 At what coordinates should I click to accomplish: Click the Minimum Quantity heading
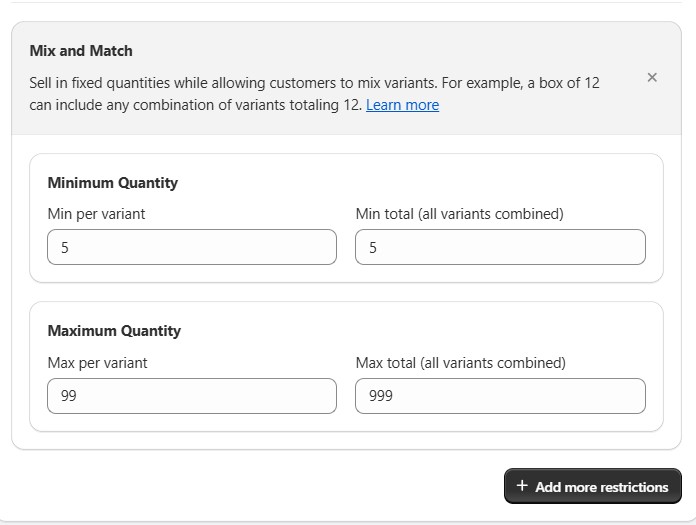click(x=112, y=183)
